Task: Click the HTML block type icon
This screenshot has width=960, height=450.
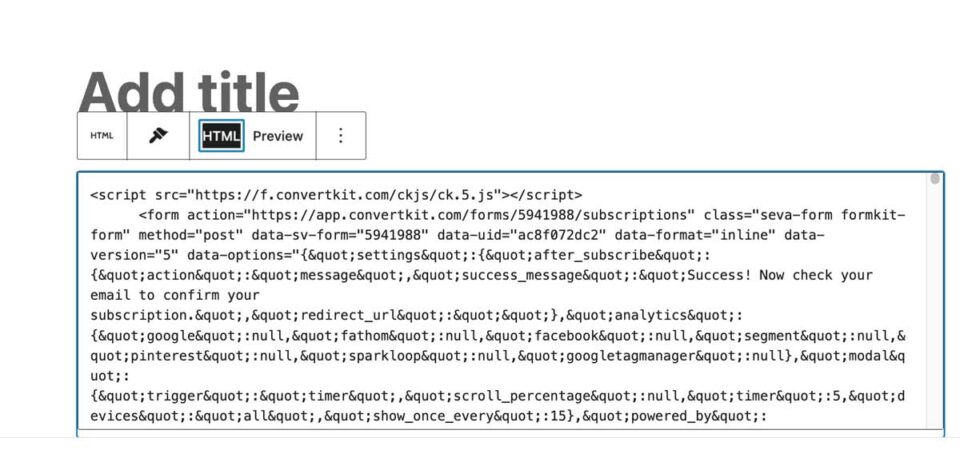Action: point(102,136)
